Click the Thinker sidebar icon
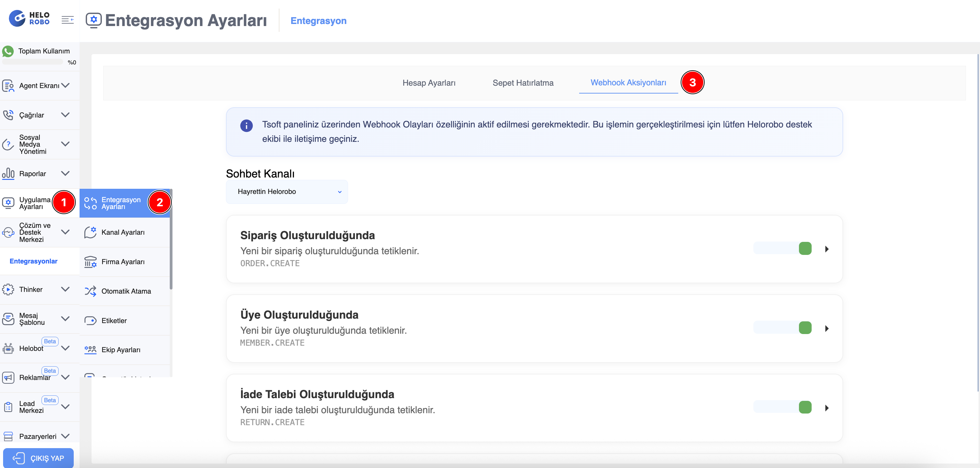The image size is (980, 468). (x=8, y=289)
